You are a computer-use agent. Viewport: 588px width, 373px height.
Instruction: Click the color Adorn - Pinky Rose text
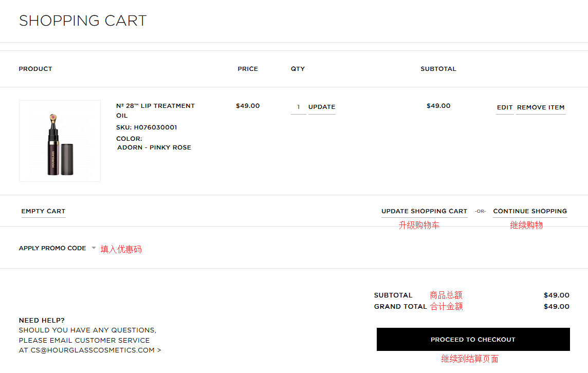point(154,147)
